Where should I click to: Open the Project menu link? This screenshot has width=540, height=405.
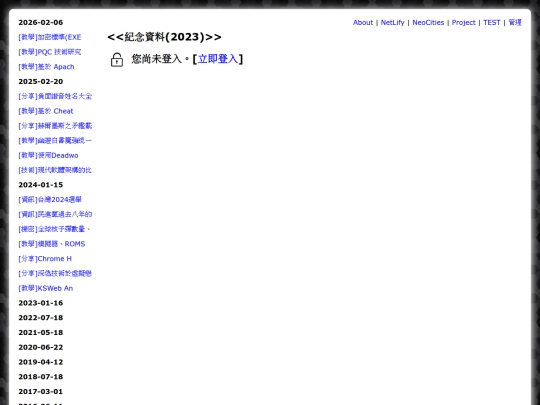(x=463, y=22)
